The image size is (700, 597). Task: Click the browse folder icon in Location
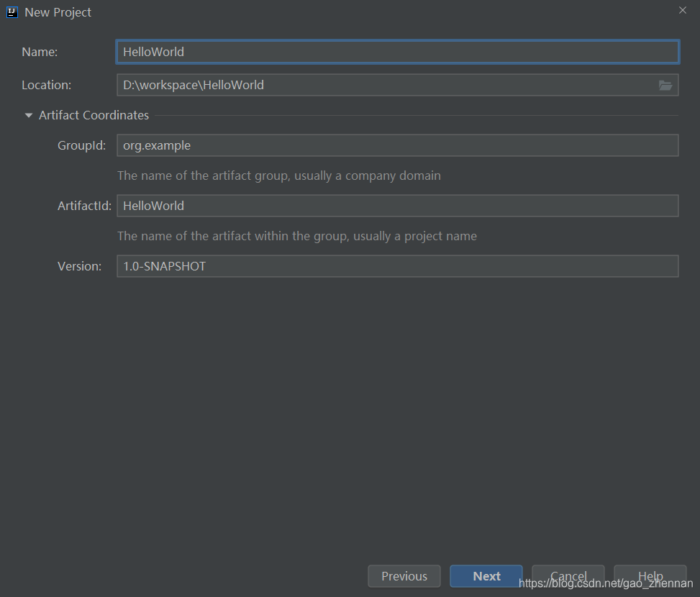coord(665,85)
